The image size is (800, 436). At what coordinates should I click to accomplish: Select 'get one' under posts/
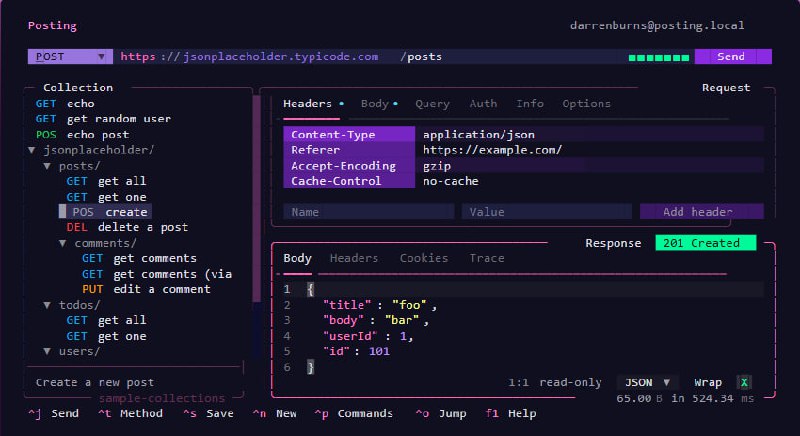pos(106,197)
